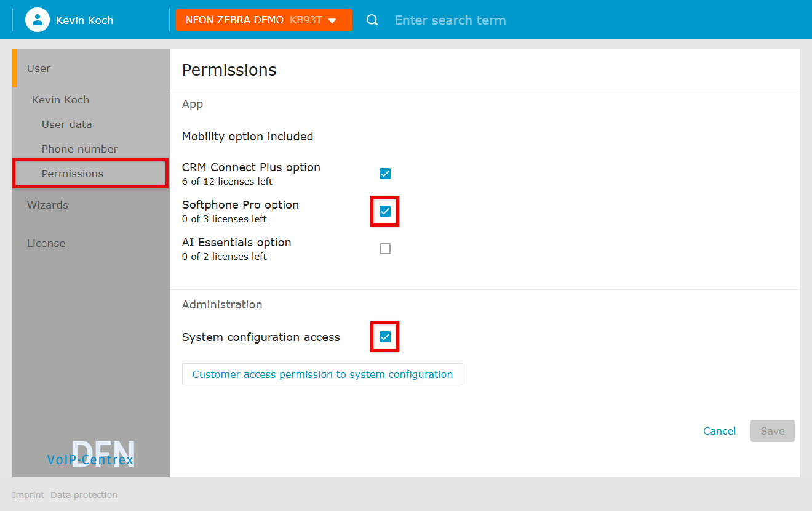
Task: Click the user avatar icon in header
Action: (x=37, y=20)
